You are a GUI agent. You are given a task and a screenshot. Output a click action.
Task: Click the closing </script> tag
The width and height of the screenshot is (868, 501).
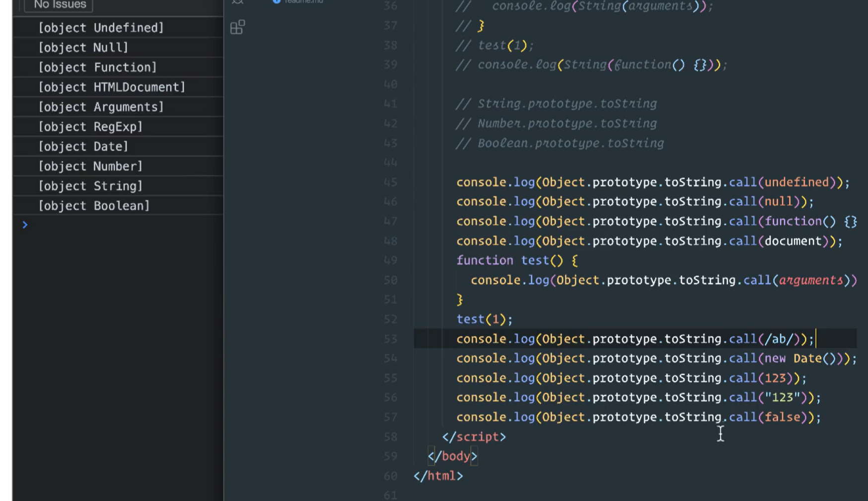click(474, 437)
